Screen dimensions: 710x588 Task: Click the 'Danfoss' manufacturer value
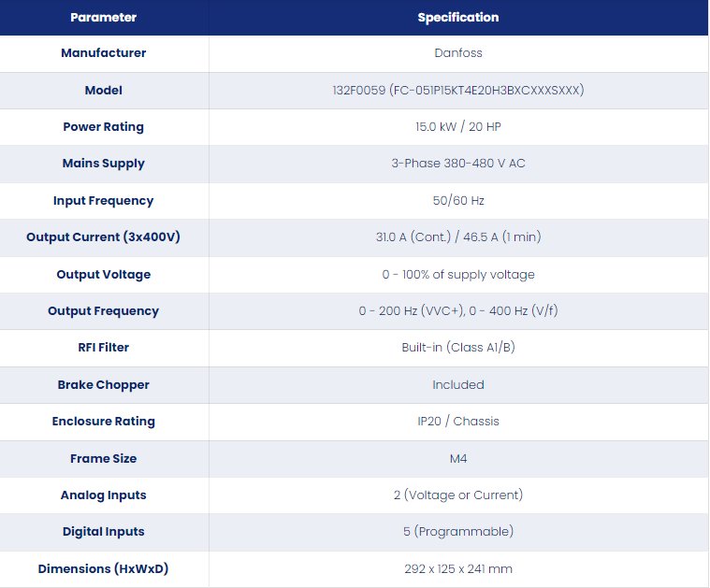[x=457, y=53]
